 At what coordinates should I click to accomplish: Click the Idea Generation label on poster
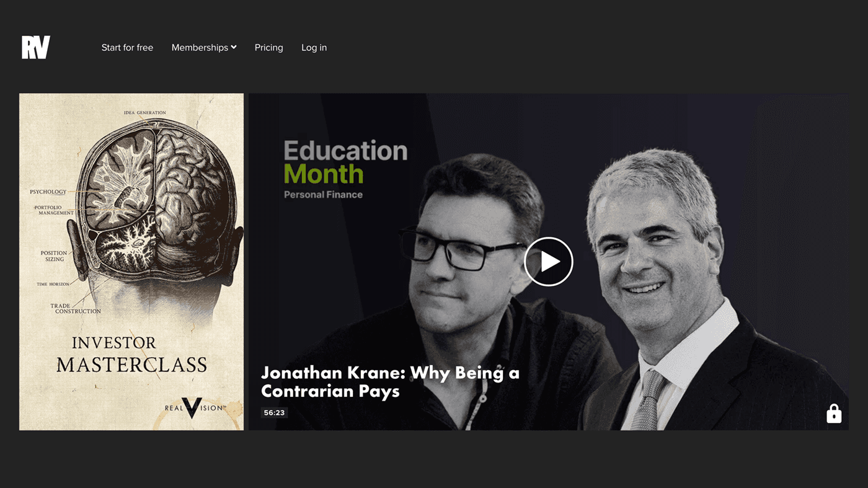click(x=144, y=113)
